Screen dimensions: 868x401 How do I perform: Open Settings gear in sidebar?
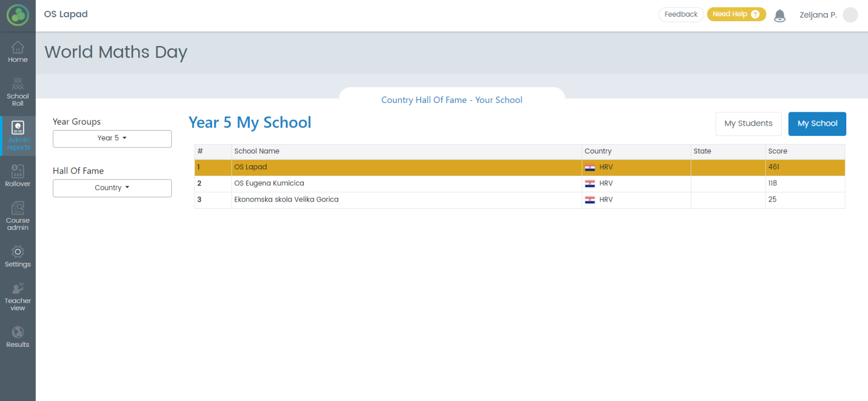pyautogui.click(x=18, y=256)
